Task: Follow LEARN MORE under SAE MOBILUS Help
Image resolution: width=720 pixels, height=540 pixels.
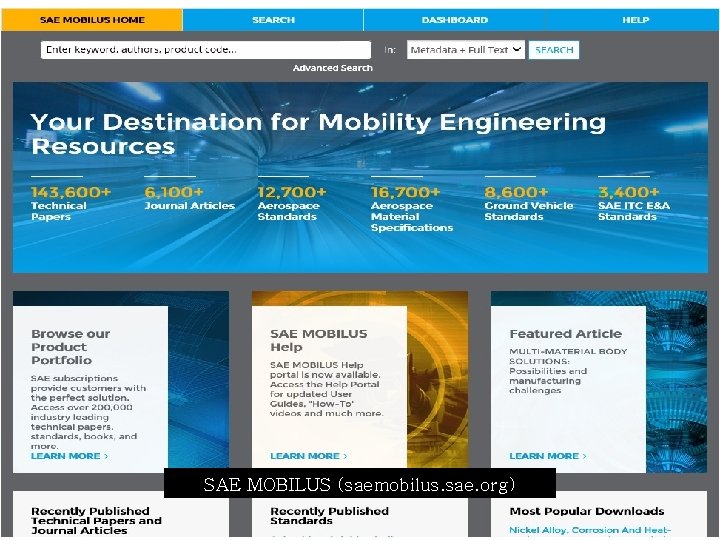Action: [x=309, y=456]
